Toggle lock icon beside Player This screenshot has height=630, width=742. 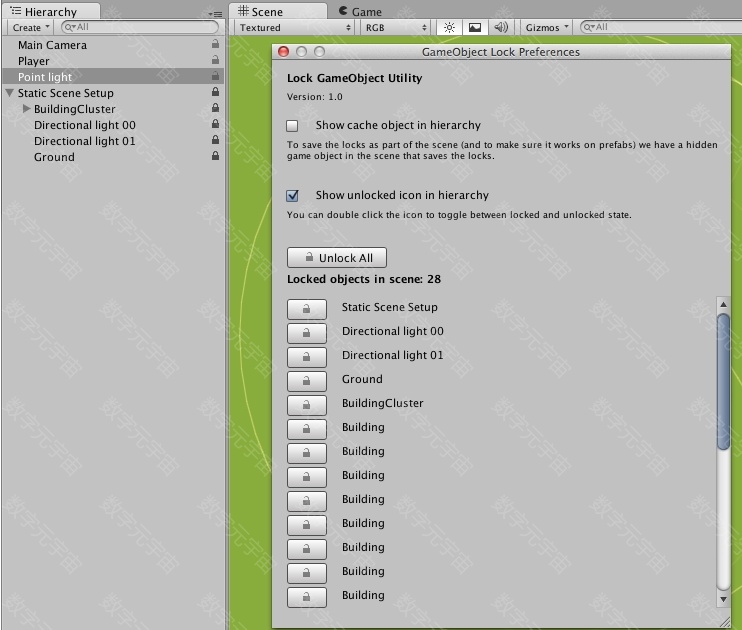[215, 60]
